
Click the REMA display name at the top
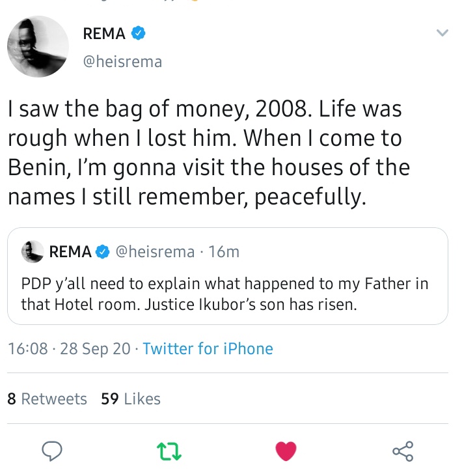tap(104, 33)
